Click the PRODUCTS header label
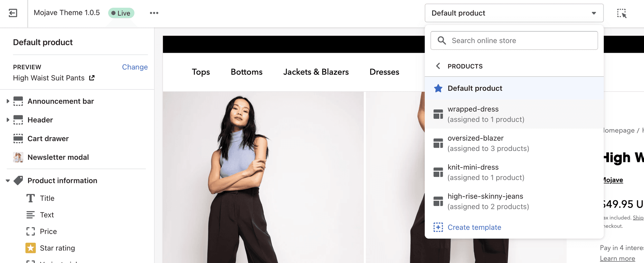Viewport: 644px width, 263px height. click(x=465, y=66)
